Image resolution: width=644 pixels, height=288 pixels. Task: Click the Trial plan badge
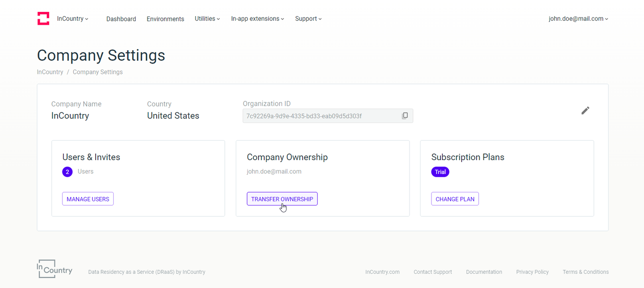(x=440, y=172)
